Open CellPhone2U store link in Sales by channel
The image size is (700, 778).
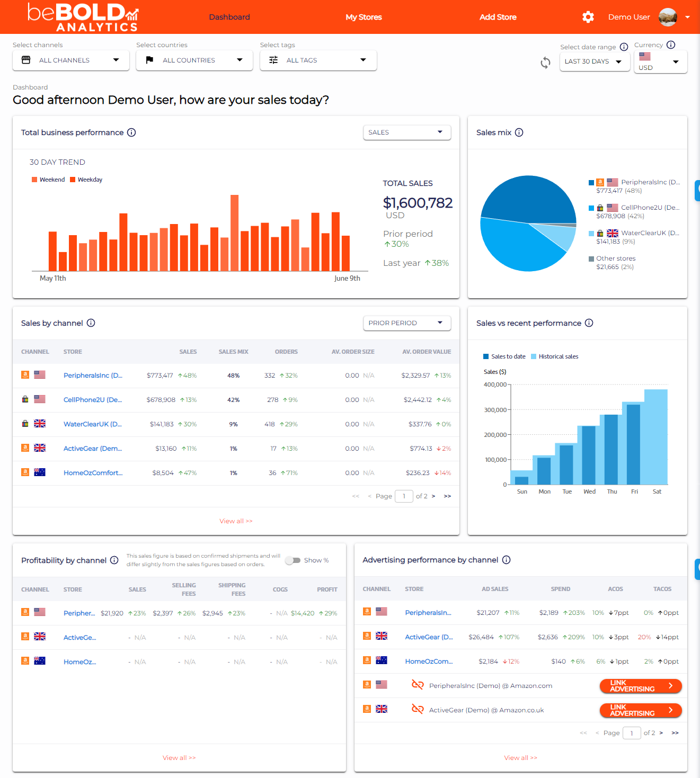point(93,400)
